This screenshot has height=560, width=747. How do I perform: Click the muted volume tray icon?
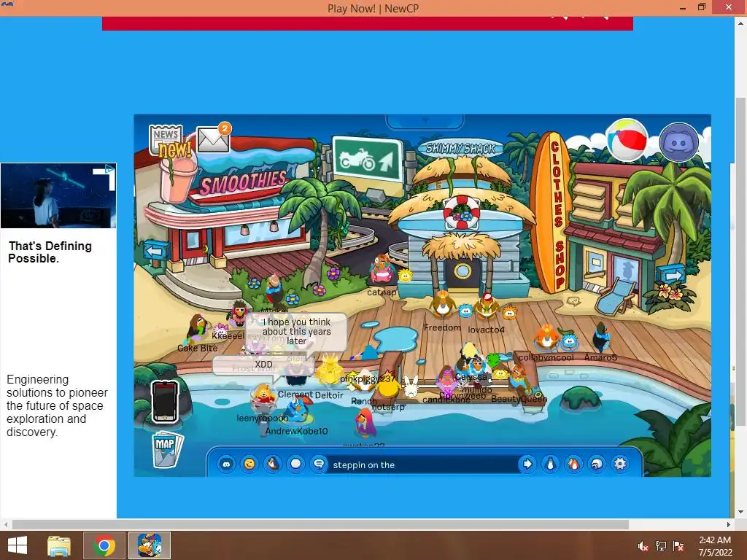point(643,546)
